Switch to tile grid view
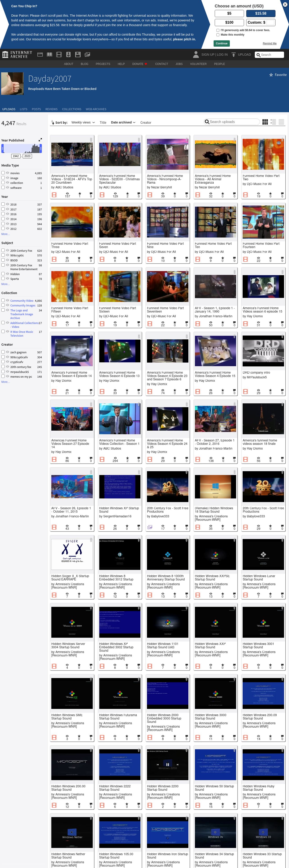 [x=265, y=122]
